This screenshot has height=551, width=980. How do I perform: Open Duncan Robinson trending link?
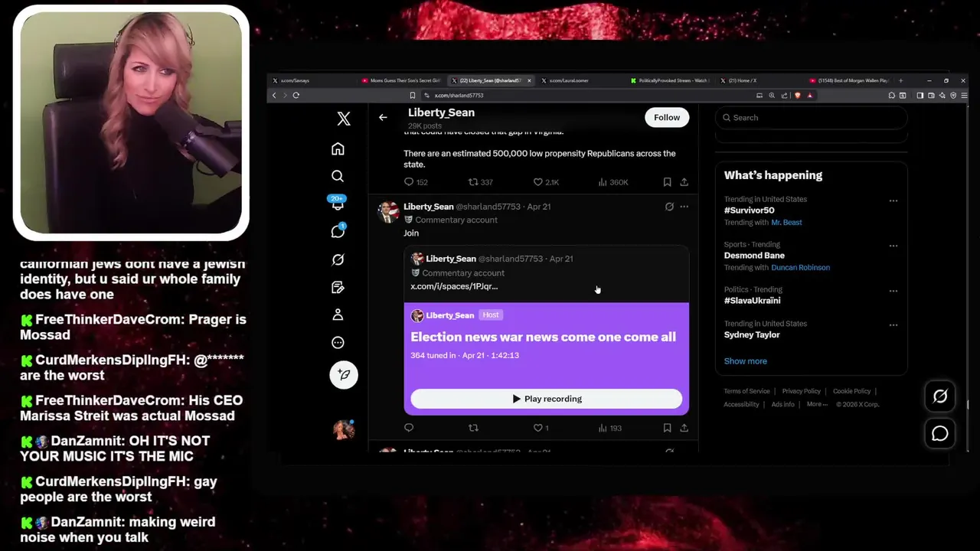[x=800, y=268]
